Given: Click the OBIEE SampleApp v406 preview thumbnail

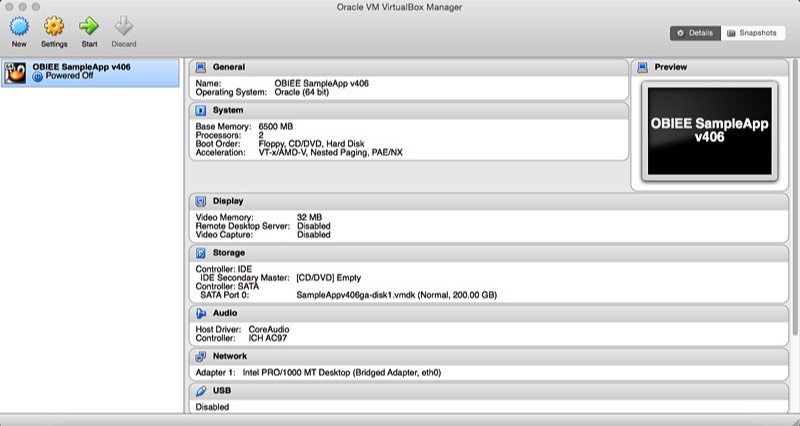Looking at the screenshot, I should tap(710, 131).
